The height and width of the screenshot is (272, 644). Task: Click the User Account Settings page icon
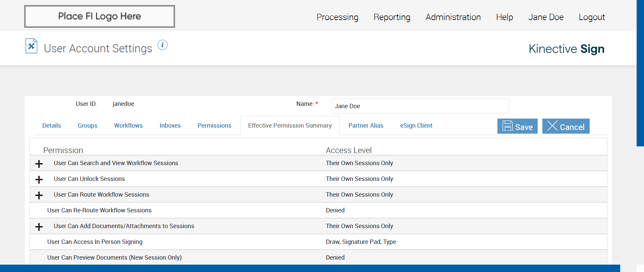[31, 46]
